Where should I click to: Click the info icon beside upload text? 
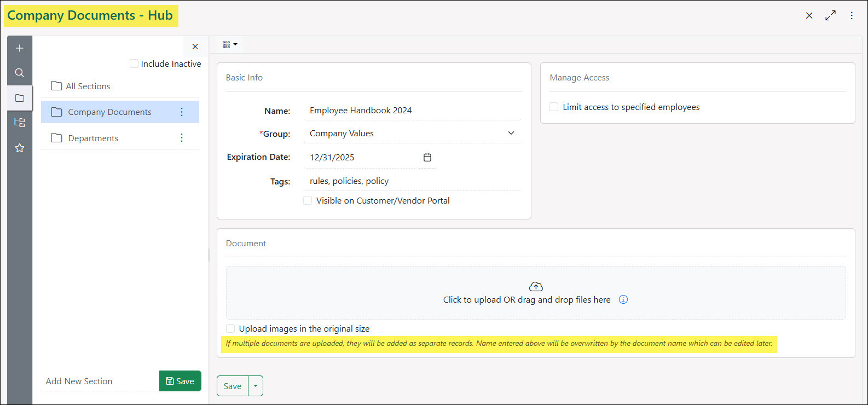623,299
